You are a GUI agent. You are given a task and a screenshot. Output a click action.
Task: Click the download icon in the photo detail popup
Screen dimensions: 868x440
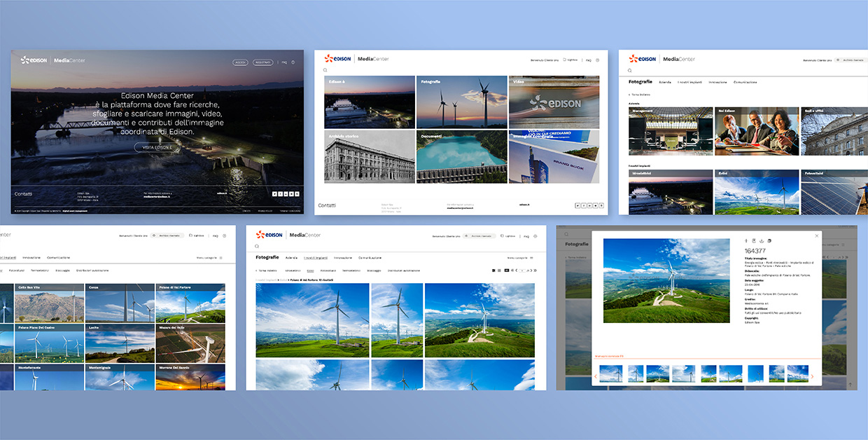761,240
